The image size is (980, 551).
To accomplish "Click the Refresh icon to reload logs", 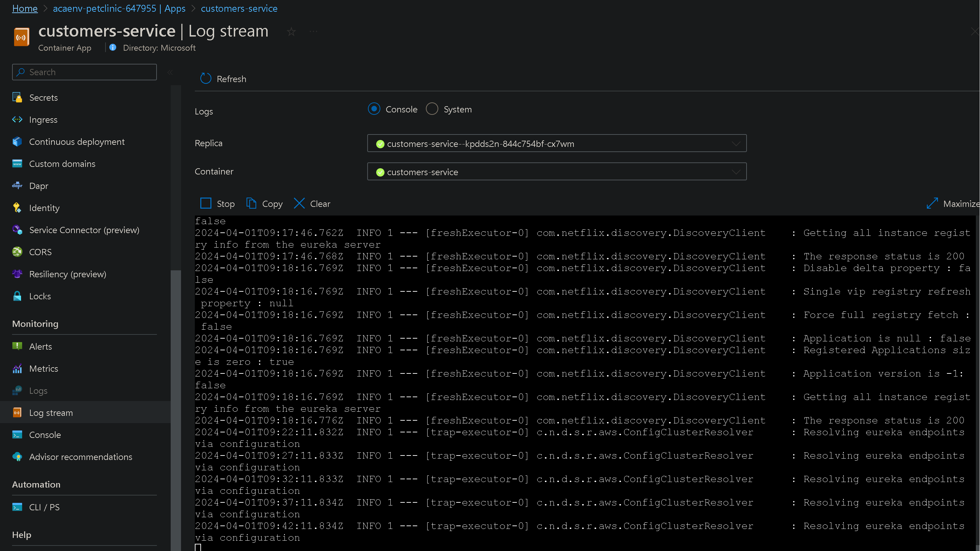I will coord(206,78).
